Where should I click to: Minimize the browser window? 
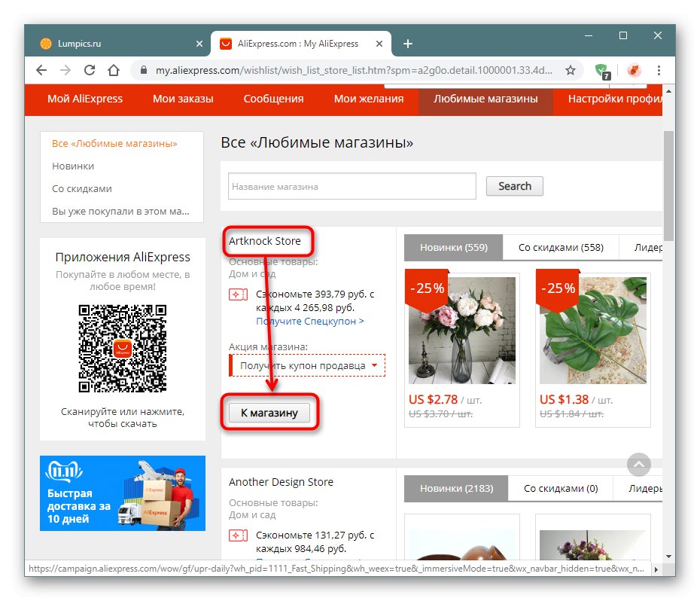(x=589, y=35)
